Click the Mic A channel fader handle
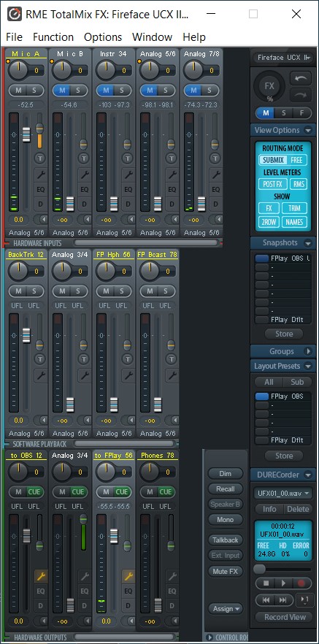The width and height of the screenshot is (319, 644). coord(26,134)
